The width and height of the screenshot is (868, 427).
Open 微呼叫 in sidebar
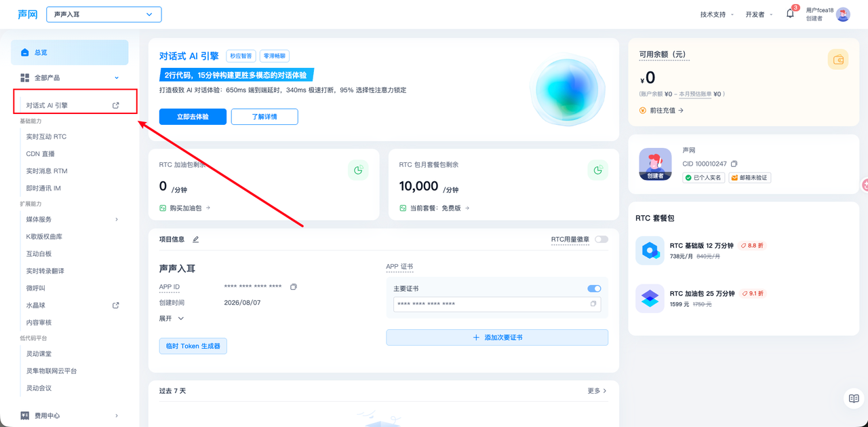pos(35,289)
